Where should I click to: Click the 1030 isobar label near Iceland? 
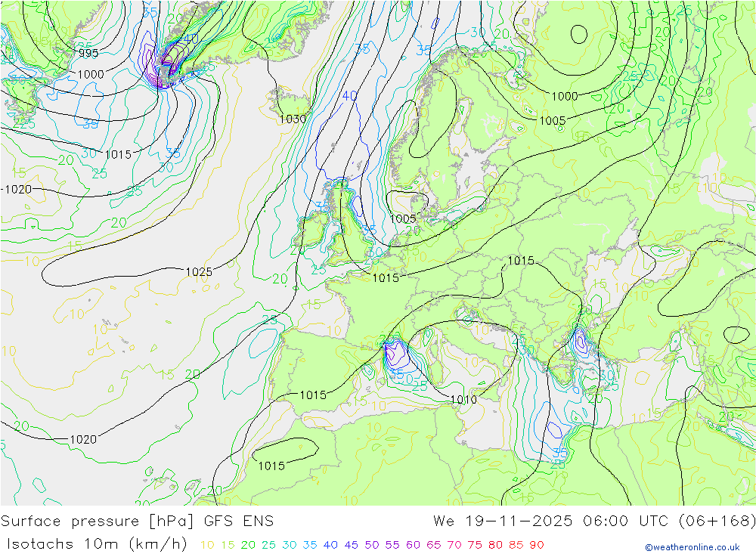pyautogui.click(x=293, y=119)
